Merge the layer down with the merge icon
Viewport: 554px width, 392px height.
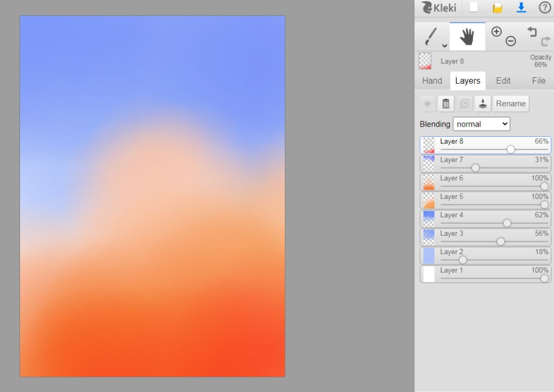click(483, 104)
